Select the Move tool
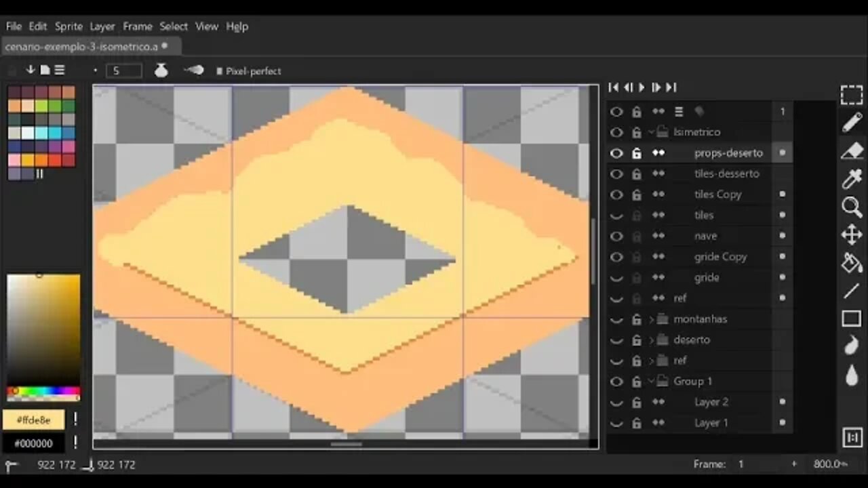 click(x=852, y=235)
